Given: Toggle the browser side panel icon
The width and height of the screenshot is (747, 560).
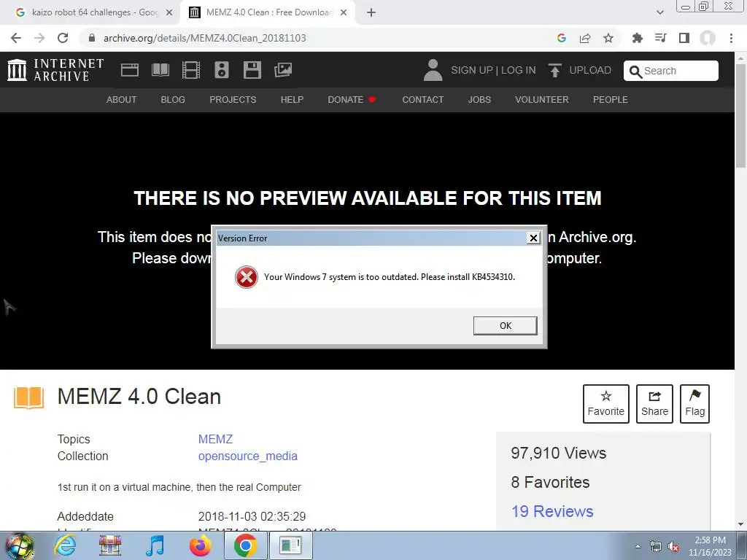Looking at the screenshot, I should [684, 38].
